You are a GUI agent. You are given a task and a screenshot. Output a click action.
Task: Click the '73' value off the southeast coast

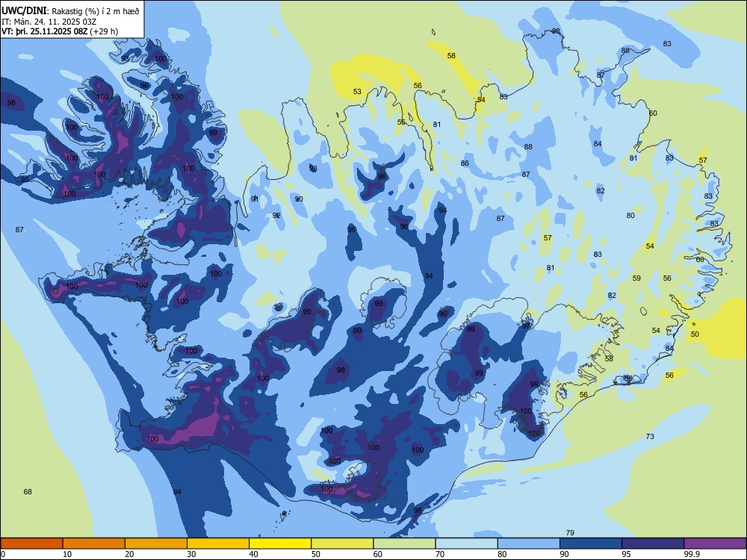650,436
